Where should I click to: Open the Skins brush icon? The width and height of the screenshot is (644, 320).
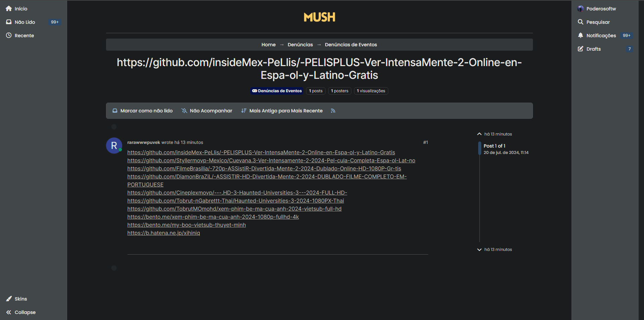tap(9, 299)
